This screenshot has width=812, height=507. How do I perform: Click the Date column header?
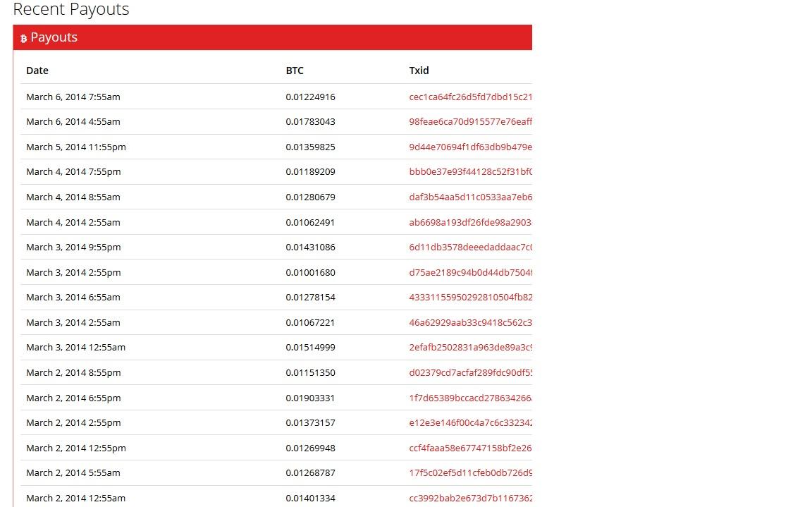click(x=37, y=71)
